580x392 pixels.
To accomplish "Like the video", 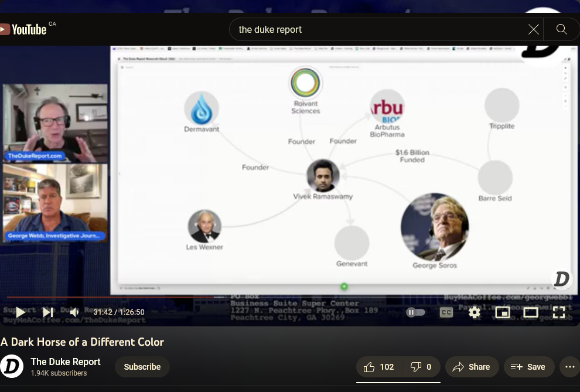I will (x=379, y=367).
